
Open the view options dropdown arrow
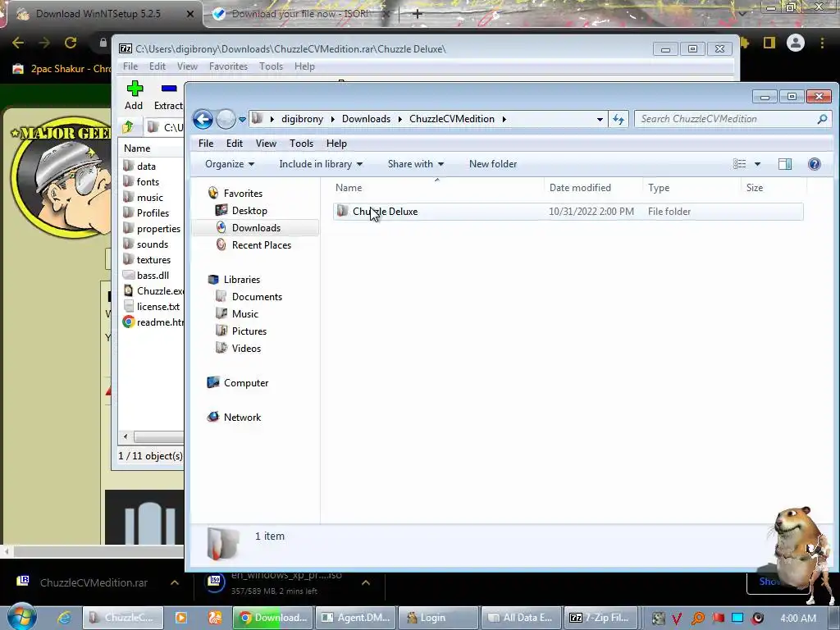pos(757,164)
